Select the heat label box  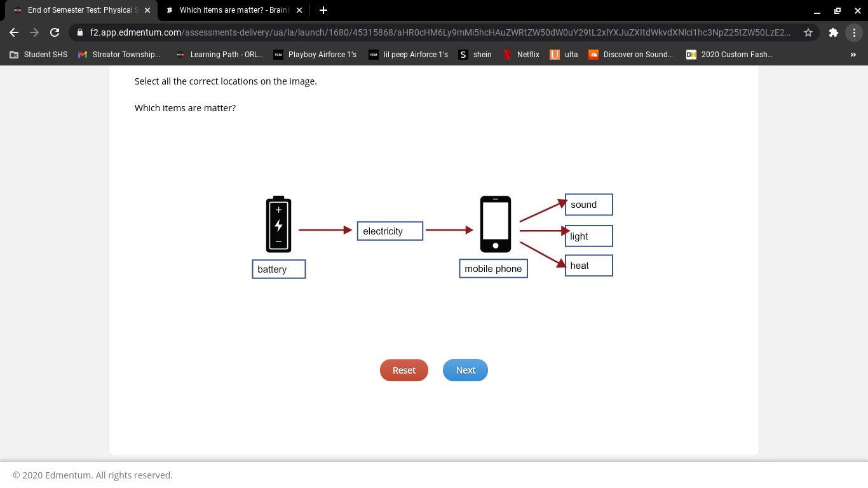point(589,266)
